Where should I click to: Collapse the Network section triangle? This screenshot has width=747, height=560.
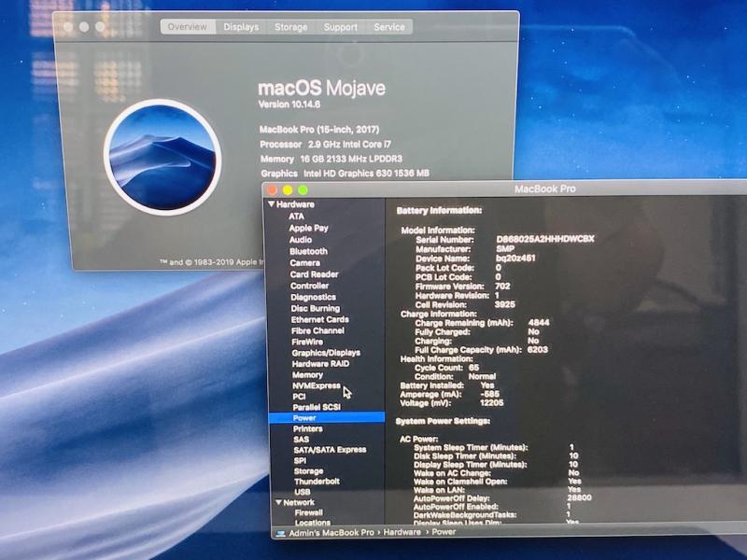278,502
